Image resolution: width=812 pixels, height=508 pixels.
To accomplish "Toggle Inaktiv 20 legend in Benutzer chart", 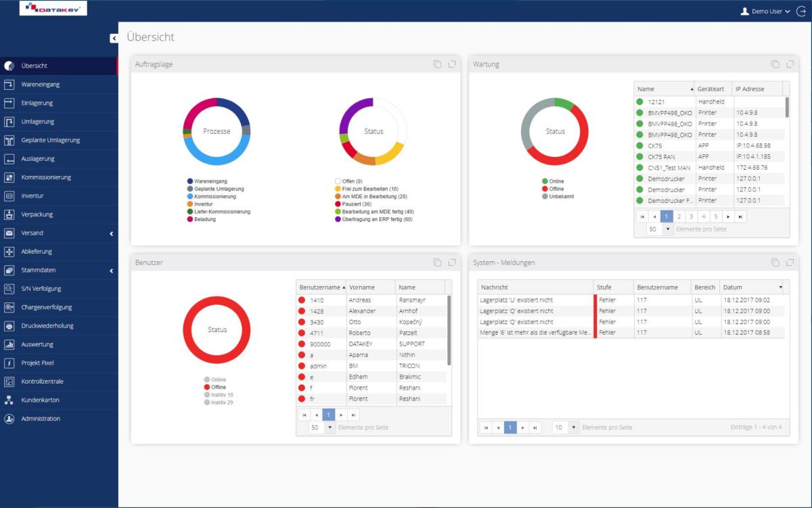I will point(219,402).
